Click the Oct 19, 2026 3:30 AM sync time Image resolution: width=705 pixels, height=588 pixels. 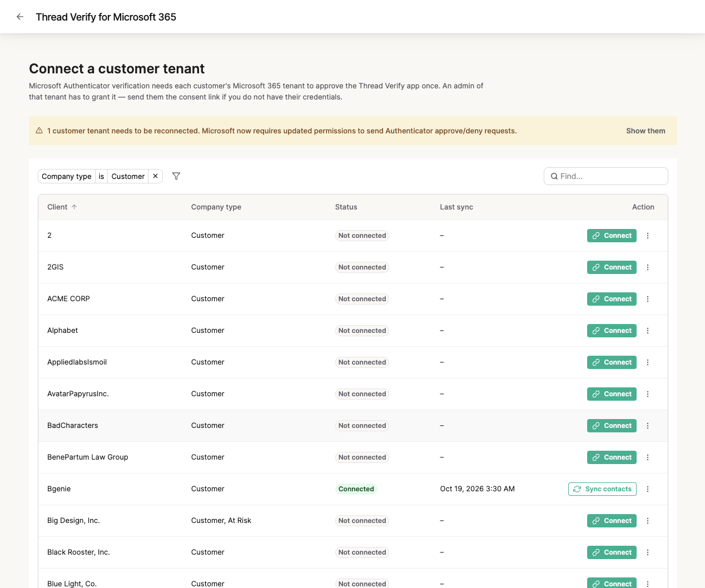pyautogui.click(x=478, y=489)
